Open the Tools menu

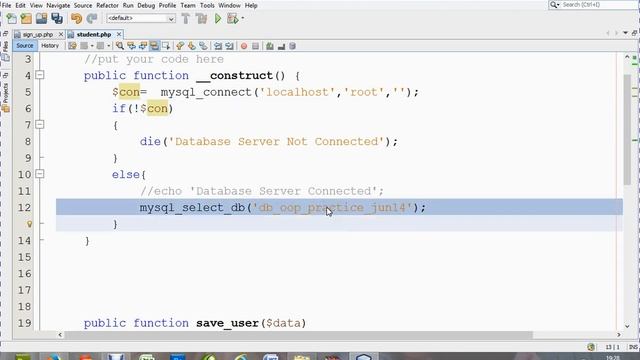207,6
